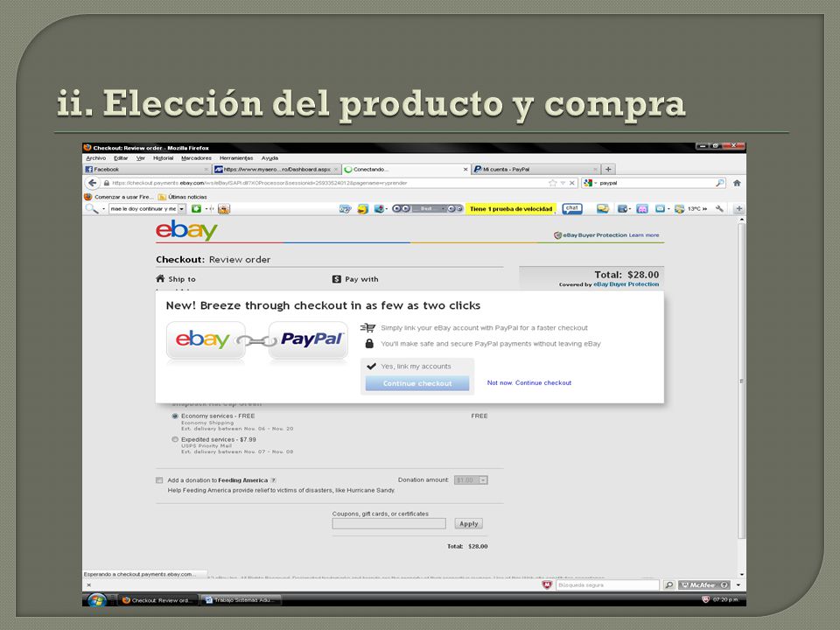Click the yellow smiley face toolbar icon
Viewport: 840px width, 630px height.
point(362,208)
